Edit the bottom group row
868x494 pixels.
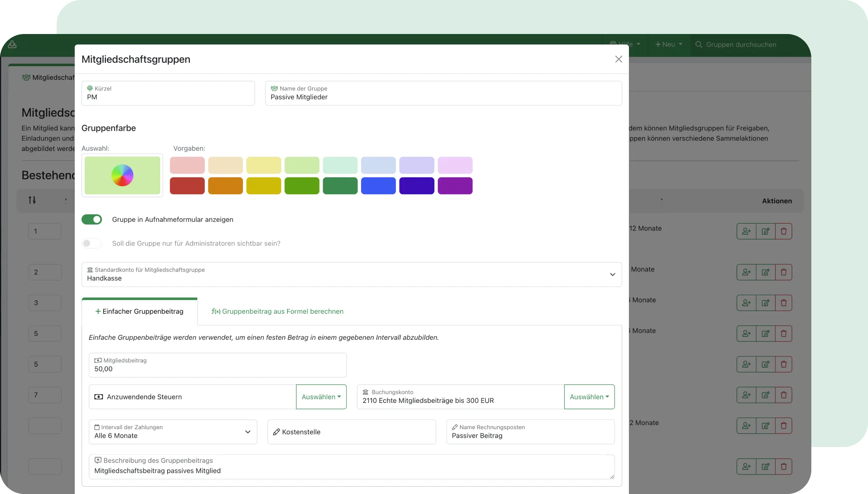[766, 466]
